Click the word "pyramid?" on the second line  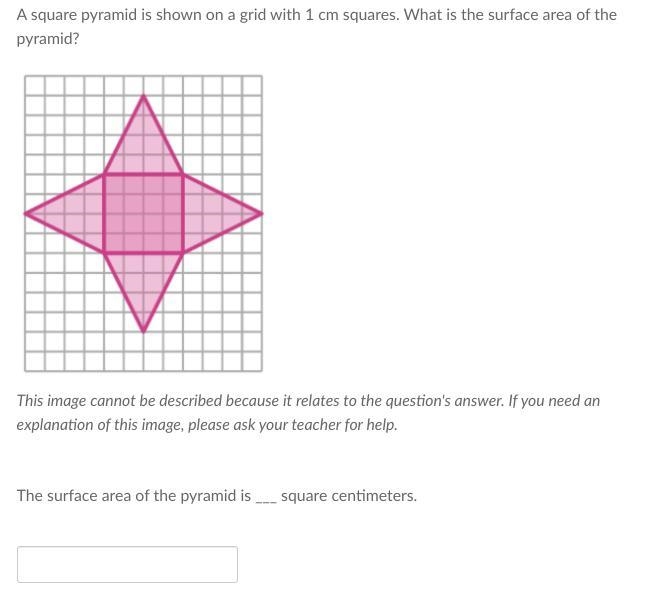coord(48,39)
